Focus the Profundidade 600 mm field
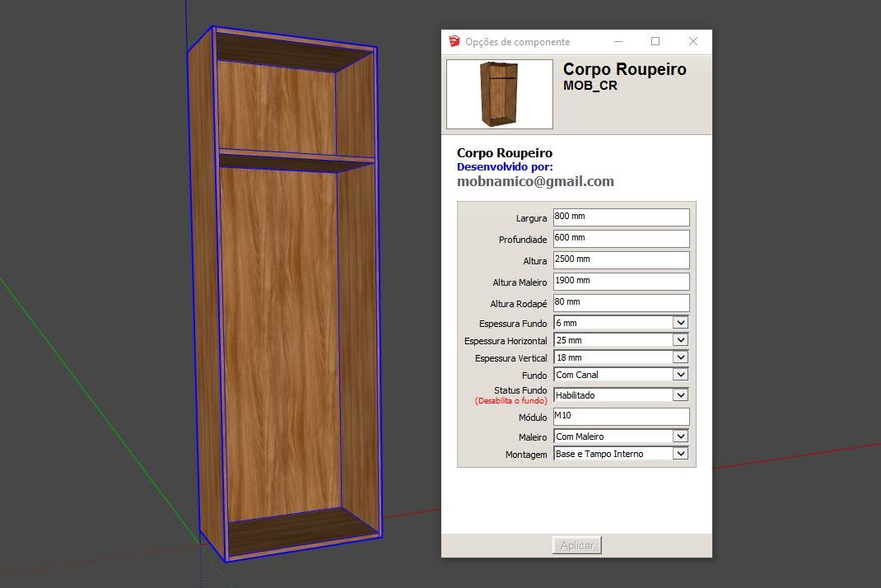 [x=621, y=238]
